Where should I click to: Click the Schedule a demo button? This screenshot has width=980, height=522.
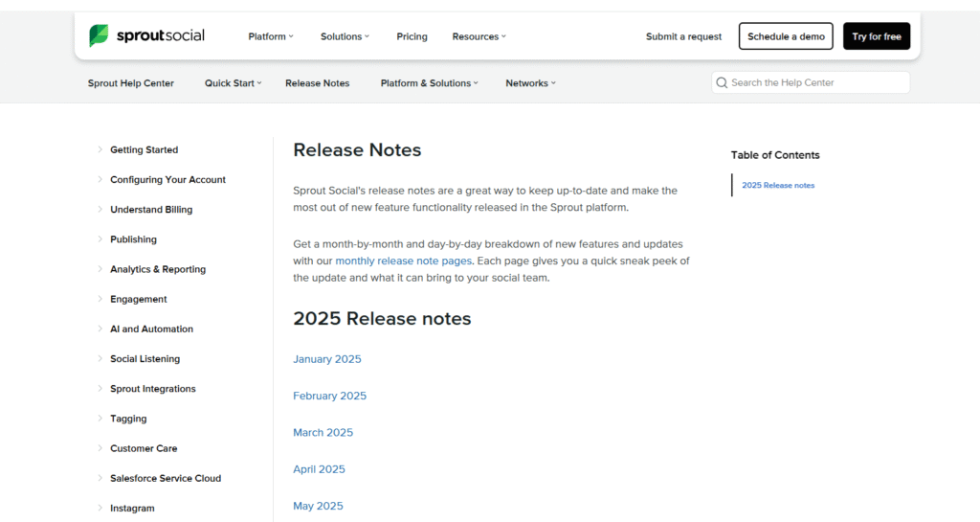coord(786,36)
